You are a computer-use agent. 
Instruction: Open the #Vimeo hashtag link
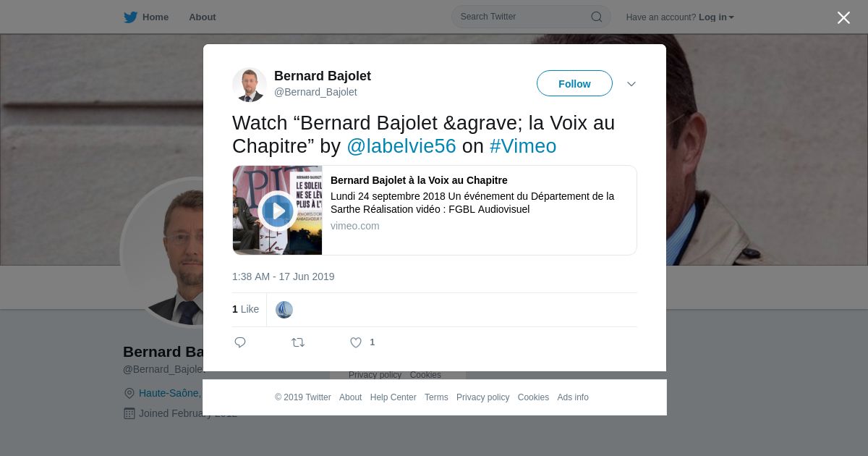pyautogui.click(x=523, y=146)
